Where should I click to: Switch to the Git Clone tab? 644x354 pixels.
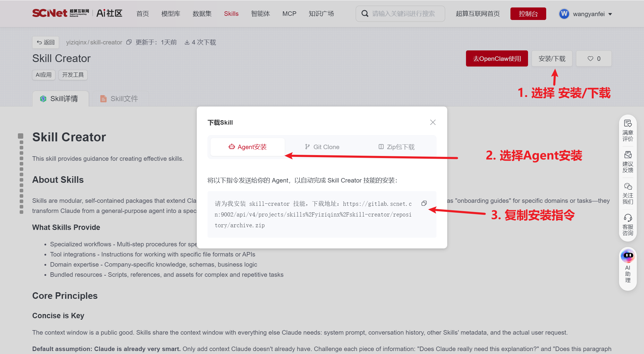tap(322, 147)
